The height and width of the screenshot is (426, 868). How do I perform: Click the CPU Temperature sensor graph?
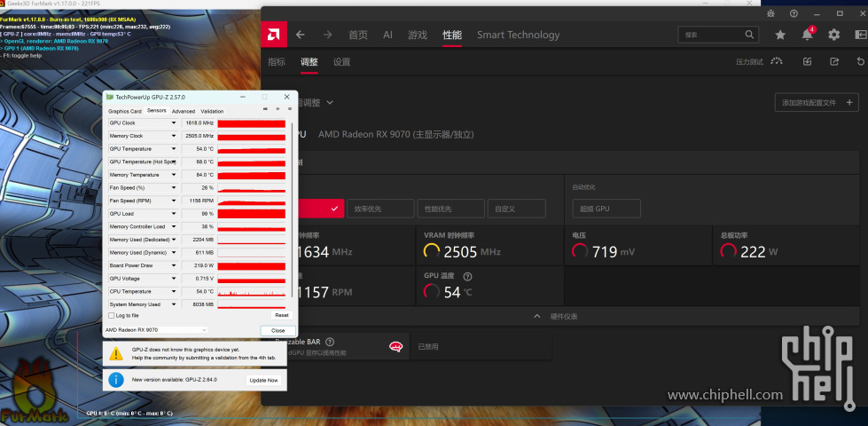251,291
